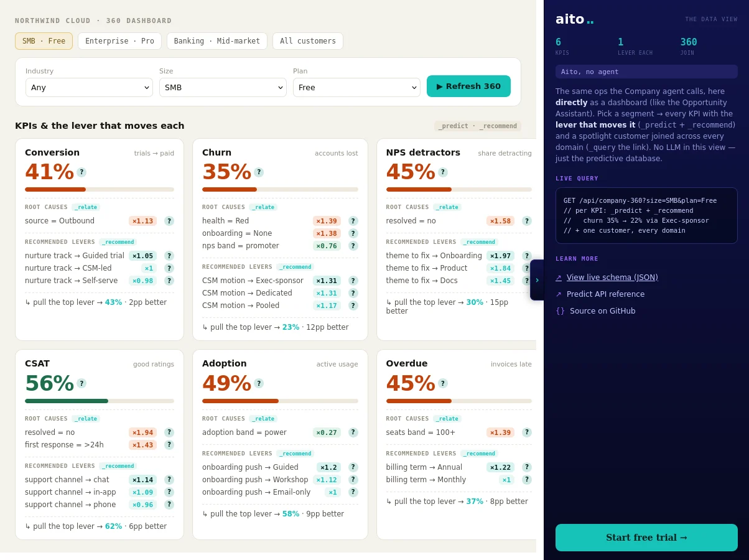Click the Conversion progress bar
Image resolution: width=749 pixels, height=560 pixels.
pyautogui.click(x=100, y=189)
